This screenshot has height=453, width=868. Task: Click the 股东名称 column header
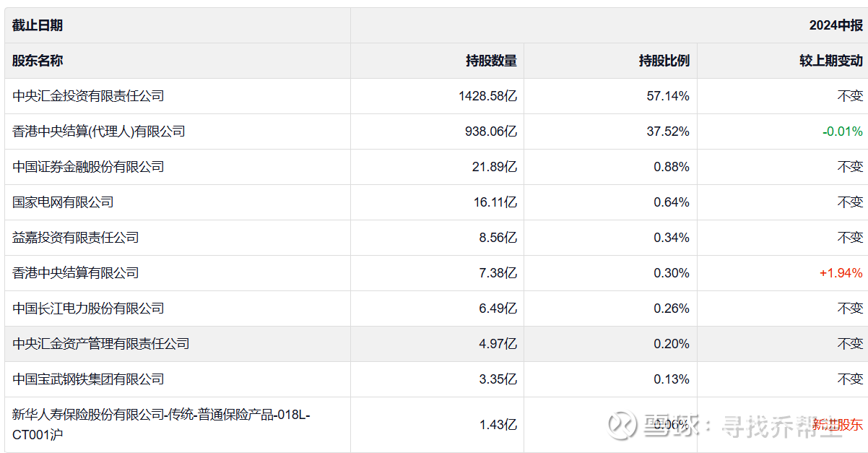[x=38, y=61]
